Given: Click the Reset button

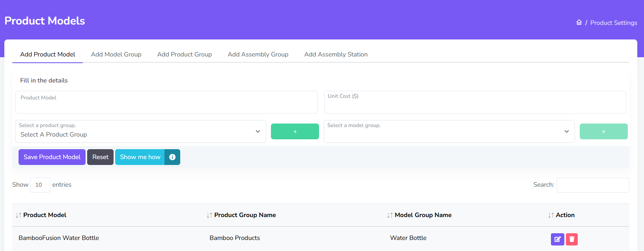Looking at the screenshot, I should coord(100,157).
